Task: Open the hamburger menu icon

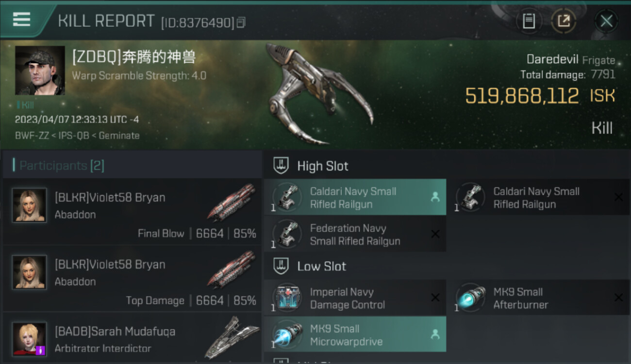Action: (21, 19)
